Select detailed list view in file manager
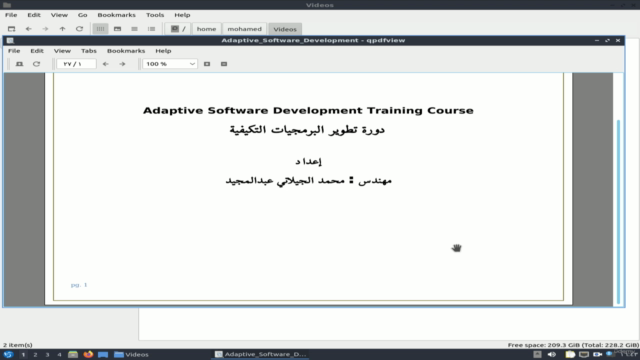Image resolution: width=640 pixels, height=360 pixels. pyautogui.click(x=151, y=29)
